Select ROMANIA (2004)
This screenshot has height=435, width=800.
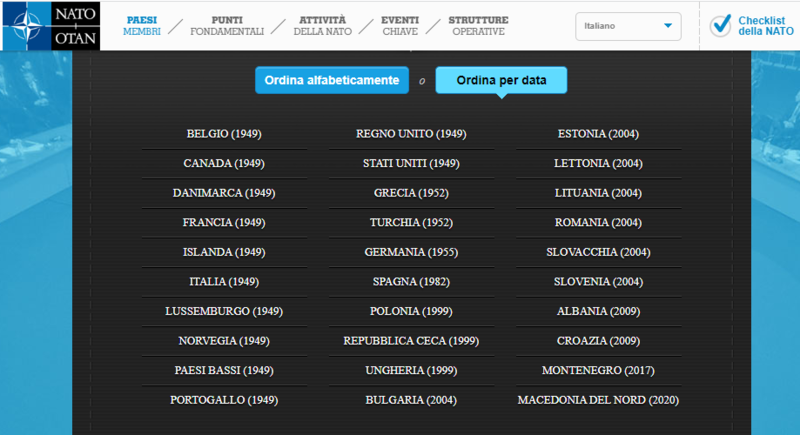[598, 222]
